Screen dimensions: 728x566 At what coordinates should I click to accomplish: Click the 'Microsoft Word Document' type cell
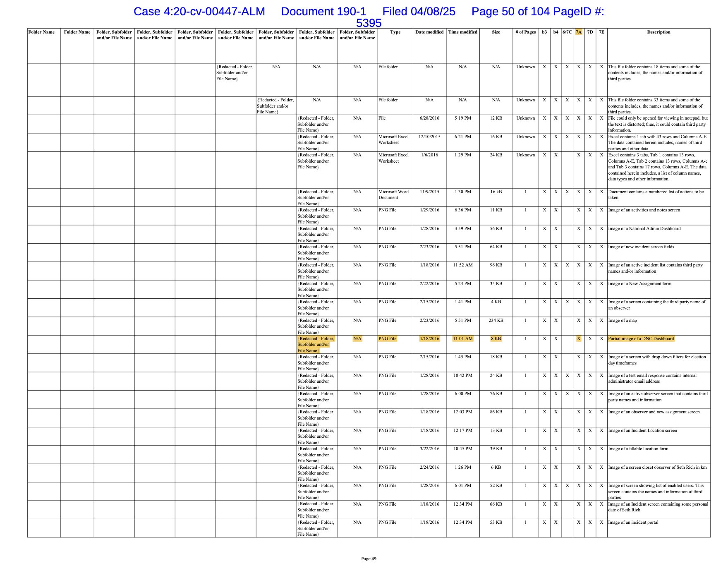tap(393, 195)
